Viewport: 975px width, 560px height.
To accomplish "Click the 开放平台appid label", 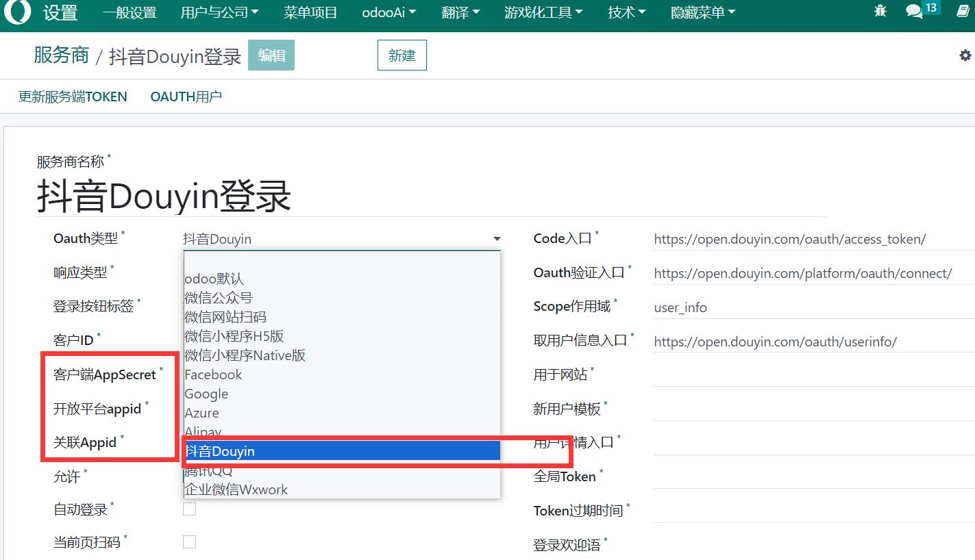I will (x=97, y=409).
